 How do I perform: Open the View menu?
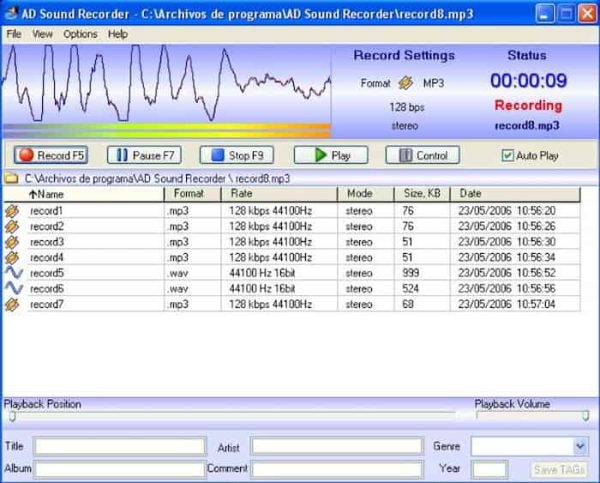click(x=42, y=34)
